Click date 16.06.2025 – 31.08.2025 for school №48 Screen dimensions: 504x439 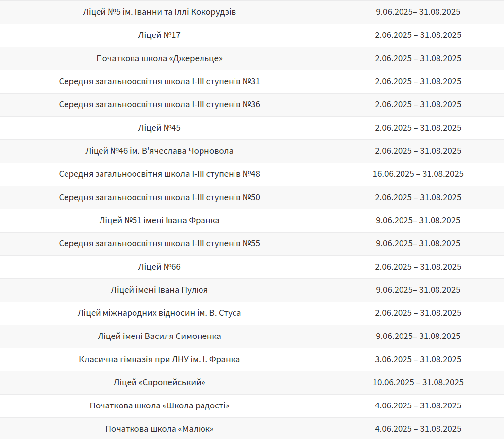click(418, 174)
